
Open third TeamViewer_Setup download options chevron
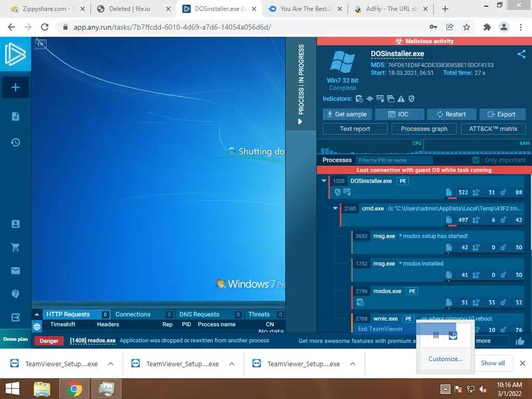[x=353, y=364]
